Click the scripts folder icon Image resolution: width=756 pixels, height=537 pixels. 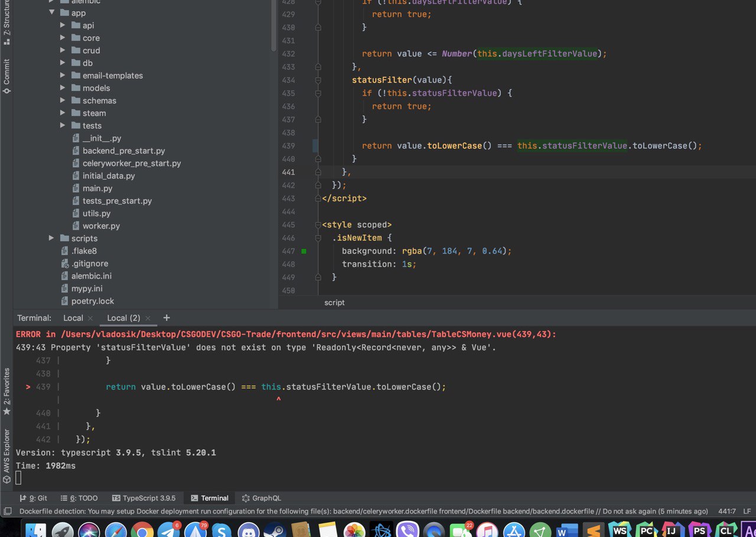click(65, 239)
